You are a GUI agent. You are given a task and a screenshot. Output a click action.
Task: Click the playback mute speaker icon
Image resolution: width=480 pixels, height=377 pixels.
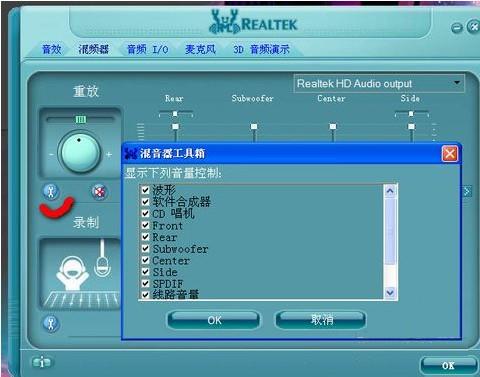point(99,192)
